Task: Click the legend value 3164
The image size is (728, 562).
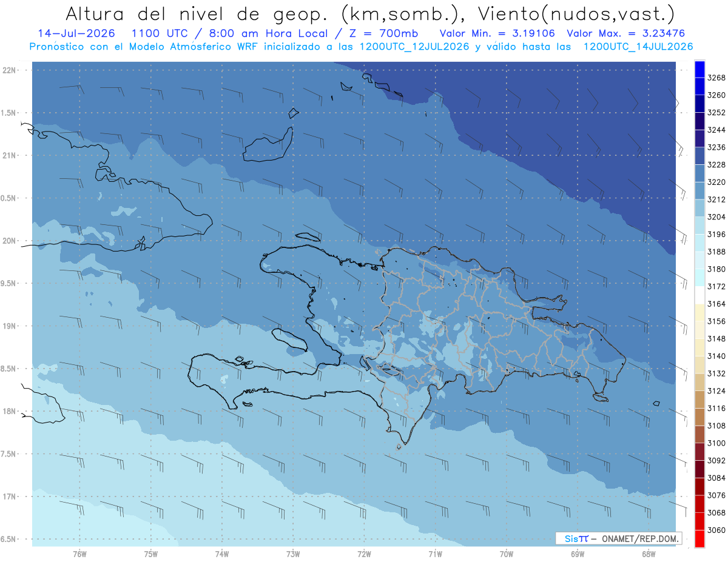Action: coord(716,304)
